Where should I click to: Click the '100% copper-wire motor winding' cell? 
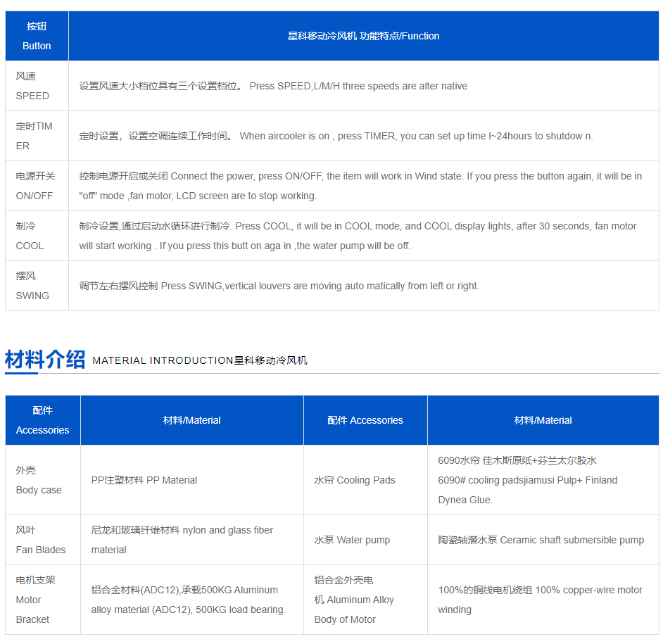click(543, 600)
